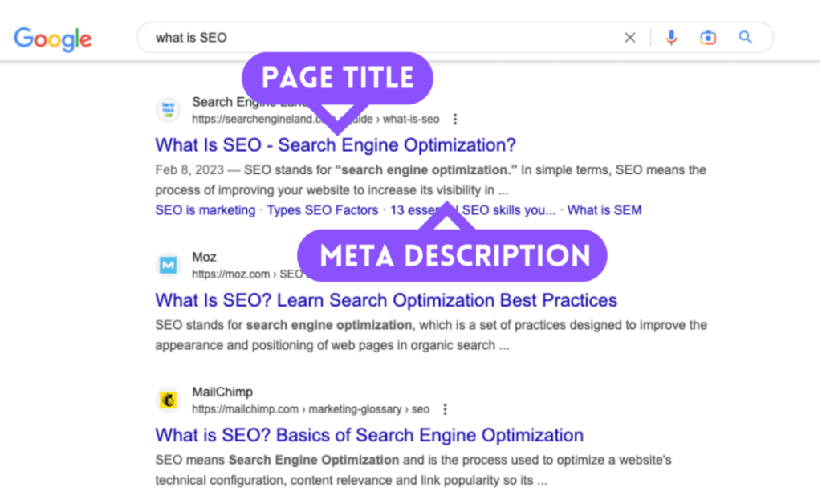
Task: Open more options for MailChimp result
Action: 446,409
